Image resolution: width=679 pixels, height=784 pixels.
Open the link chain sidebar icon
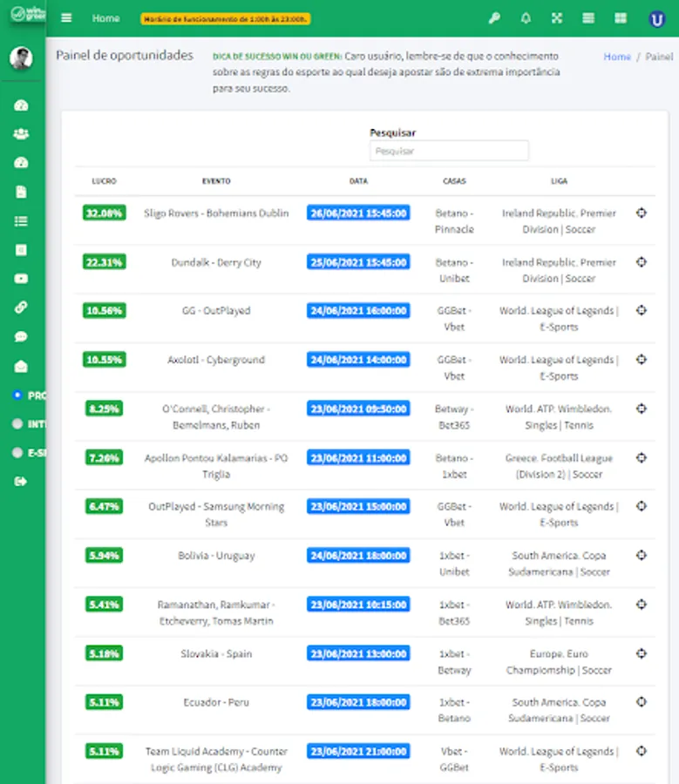pos(21,308)
